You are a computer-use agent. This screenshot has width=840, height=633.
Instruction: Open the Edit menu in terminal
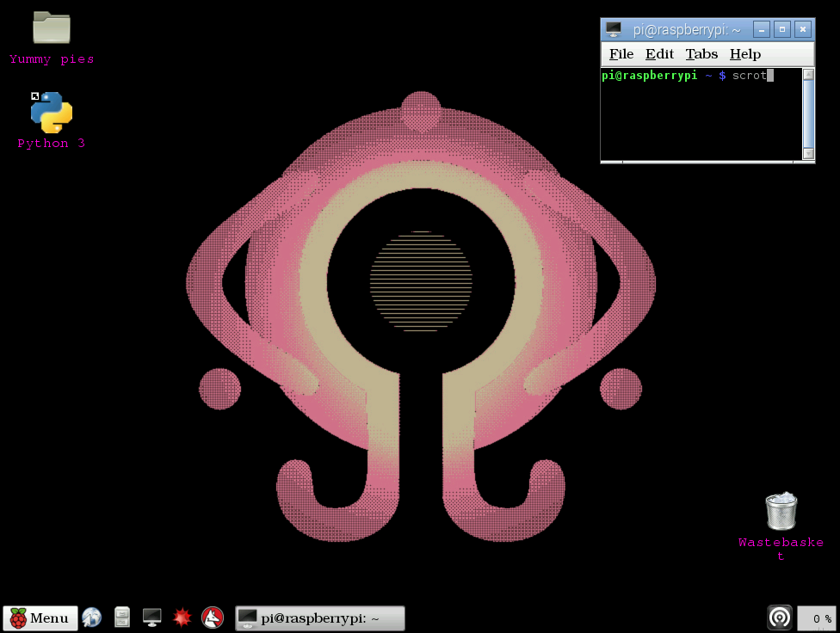coord(659,54)
